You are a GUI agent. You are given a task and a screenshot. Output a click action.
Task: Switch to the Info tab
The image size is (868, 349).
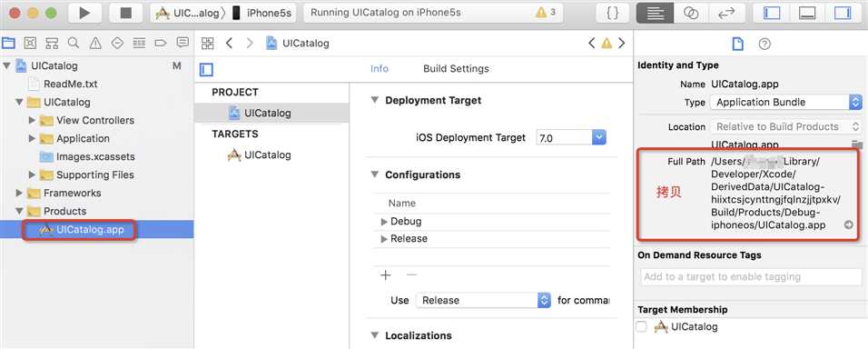click(380, 69)
